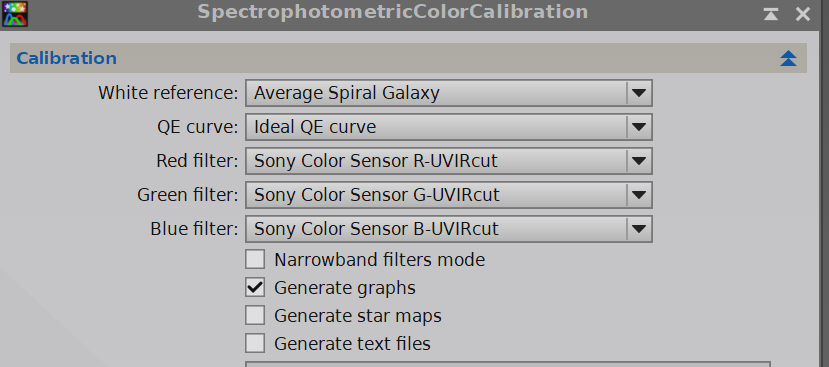Tick the Generate text files checkbox

(255, 344)
